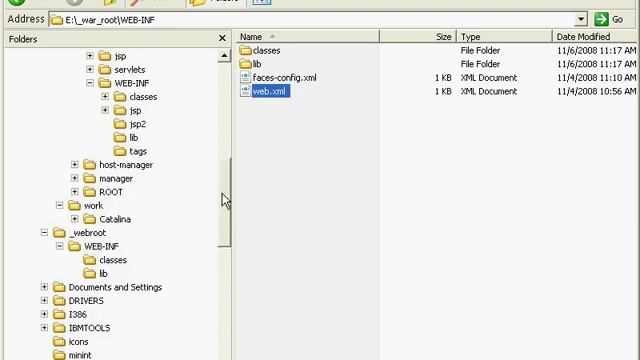Click the classes folder icon in file list
Image resolution: width=640 pixels, height=360 pixels.
click(x=245, y=50)
